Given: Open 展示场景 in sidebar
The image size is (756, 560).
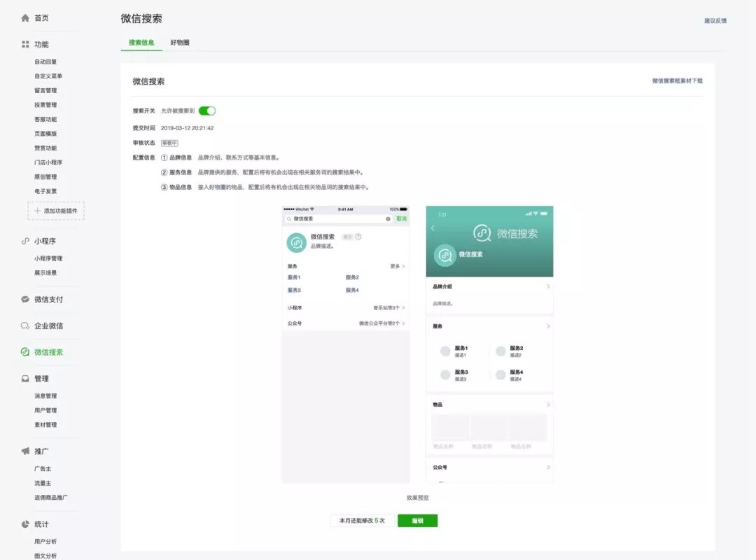Looking at the screenshot, I should 45,273.
